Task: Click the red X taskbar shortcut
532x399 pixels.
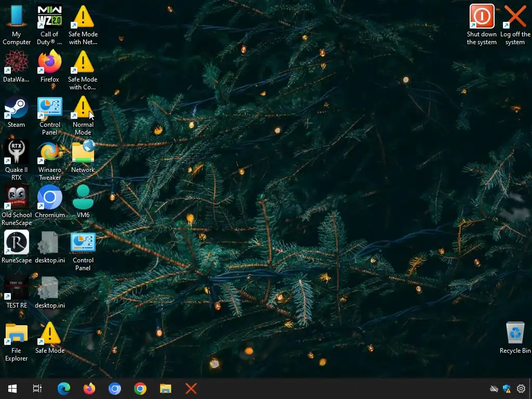Action: 191,389
